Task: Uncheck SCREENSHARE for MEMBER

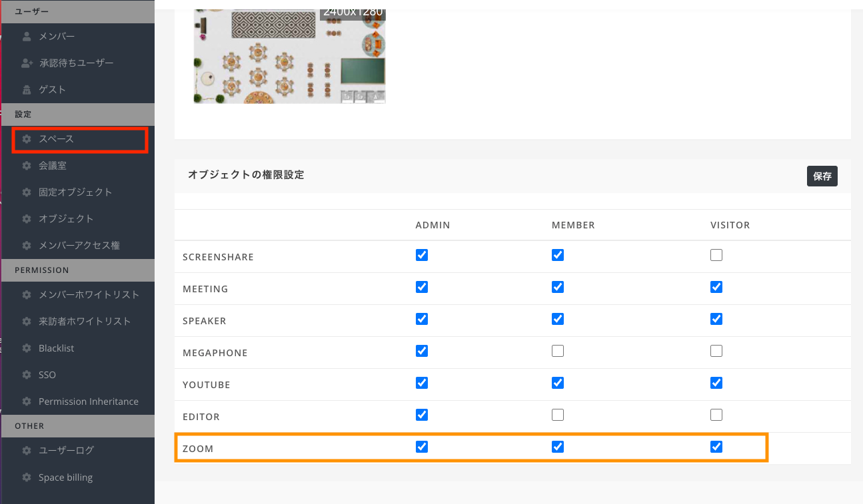Action: click(x=558, y=255)
